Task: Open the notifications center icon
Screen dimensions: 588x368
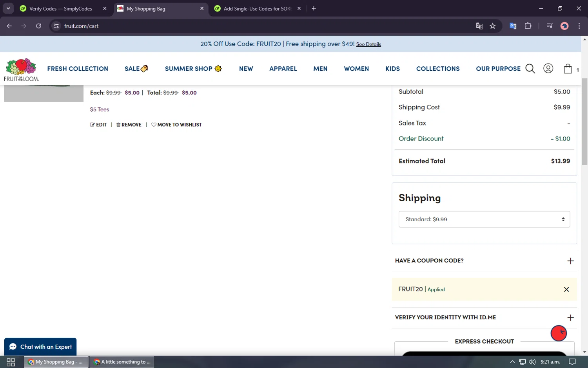Action: [572, 362]
